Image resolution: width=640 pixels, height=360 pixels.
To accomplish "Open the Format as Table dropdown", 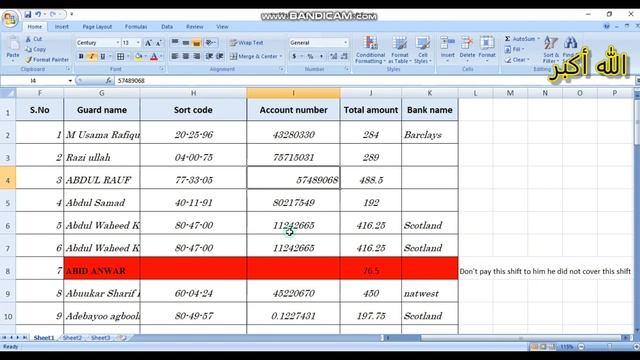I will (400, 49).
